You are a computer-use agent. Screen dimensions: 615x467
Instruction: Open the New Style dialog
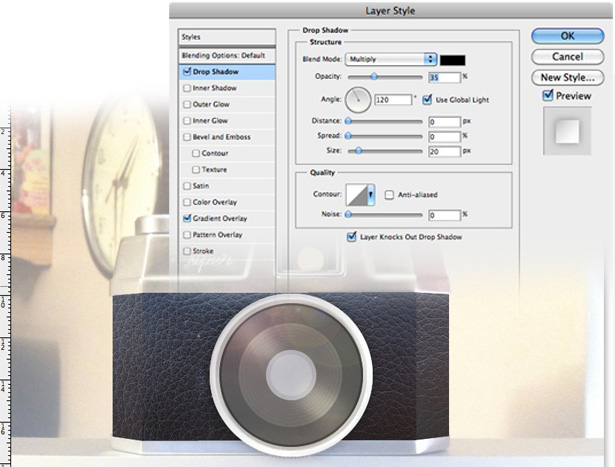(x=567, y=78)
